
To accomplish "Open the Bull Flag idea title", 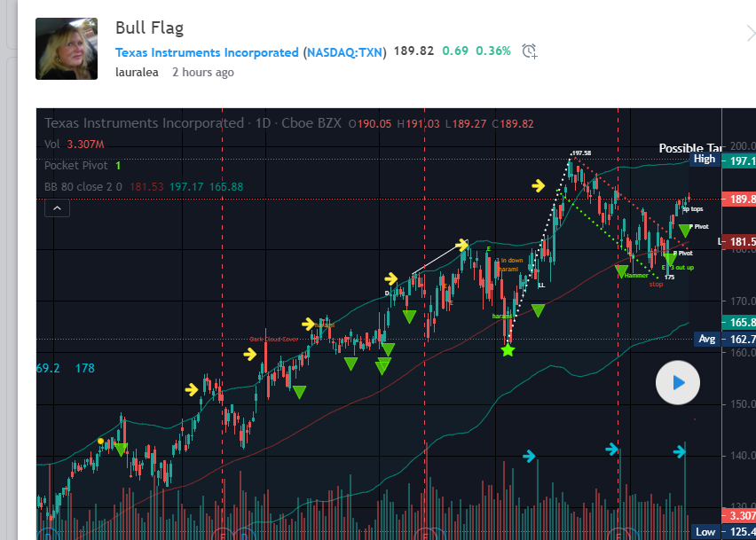I will [149, 27].
